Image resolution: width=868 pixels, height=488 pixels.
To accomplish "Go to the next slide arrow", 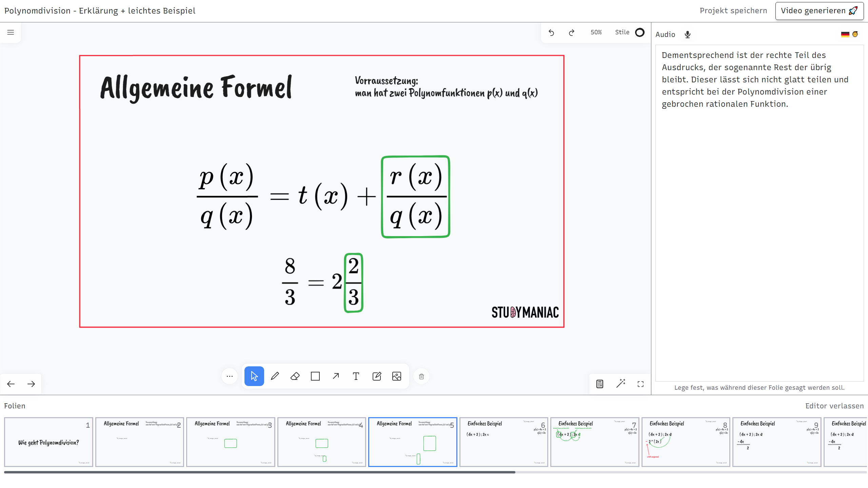I will click(31, 384).
